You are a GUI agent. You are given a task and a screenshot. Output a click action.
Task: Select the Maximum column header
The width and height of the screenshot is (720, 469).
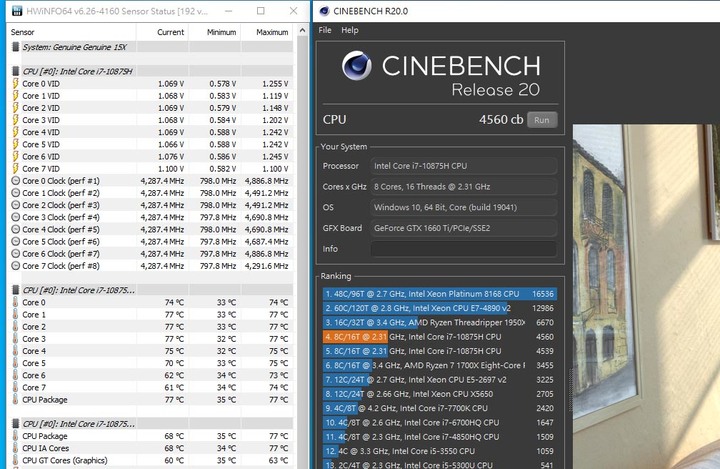[x=267, y=32]
